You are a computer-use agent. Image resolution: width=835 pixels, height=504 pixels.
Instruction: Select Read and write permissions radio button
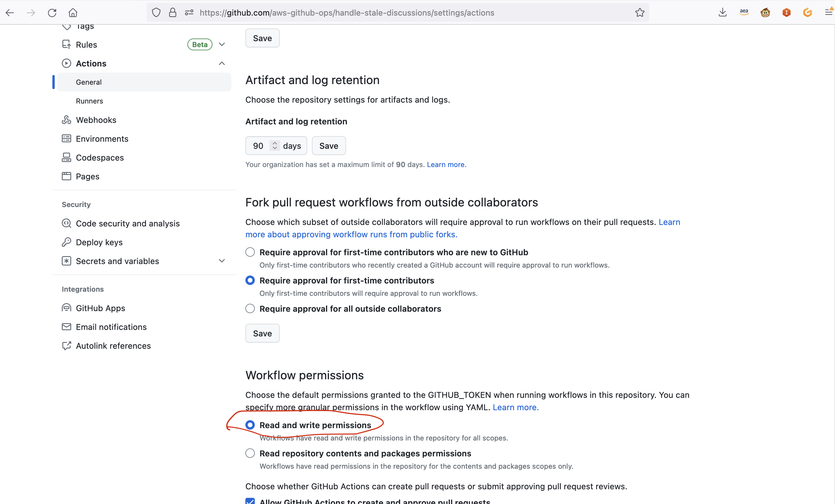click(x=250, y=425)
